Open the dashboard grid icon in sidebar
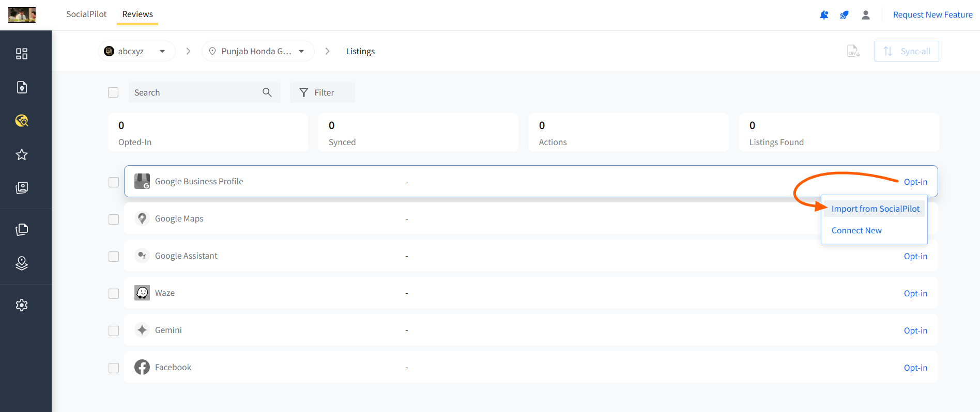This screenshot has width=980, height=412. (x=22, y=54)
